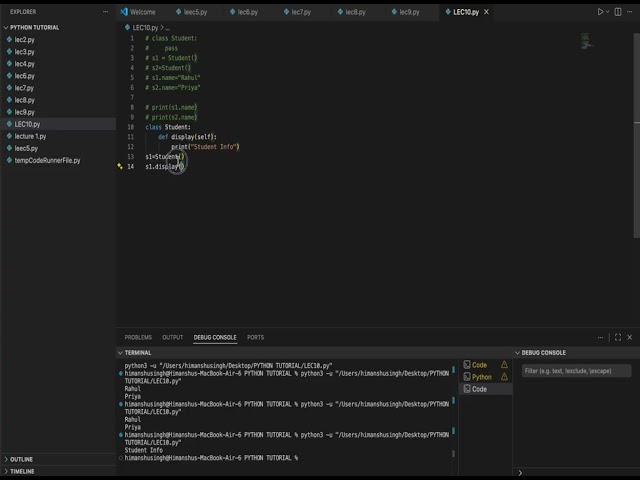Image resolution: width=640 pixels, height=480 pixels.
Task: Expand the TIMELINE section
Action: click(x=22, y=471)
